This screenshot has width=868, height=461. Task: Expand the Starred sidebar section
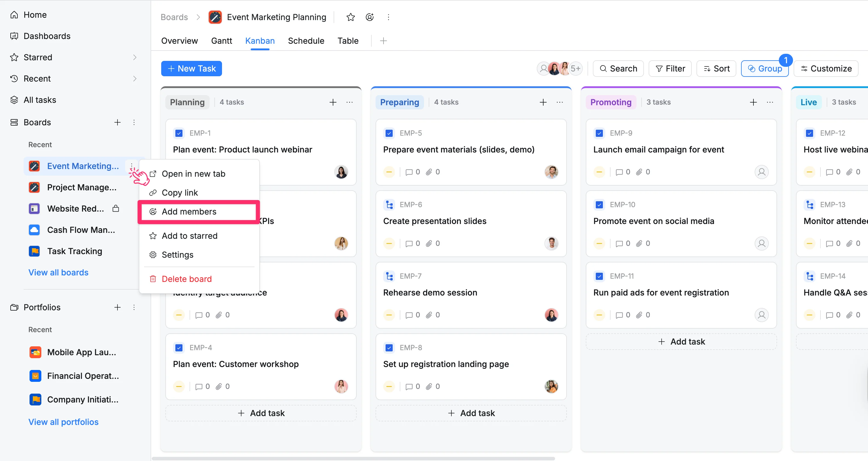pos(135,57)
